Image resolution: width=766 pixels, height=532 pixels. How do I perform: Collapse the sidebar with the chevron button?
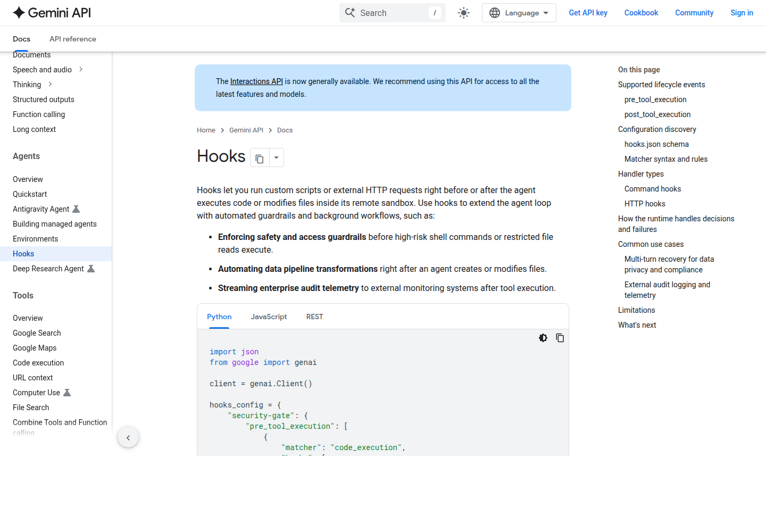tap(128, 437)
